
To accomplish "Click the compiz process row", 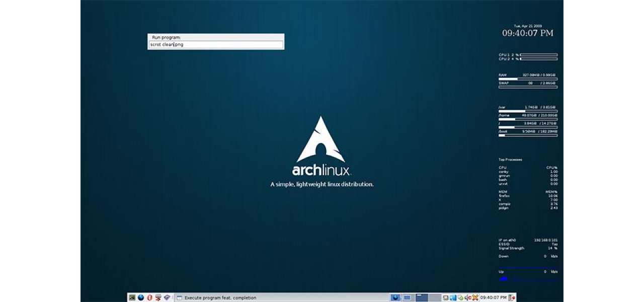I will pos(528,204).
